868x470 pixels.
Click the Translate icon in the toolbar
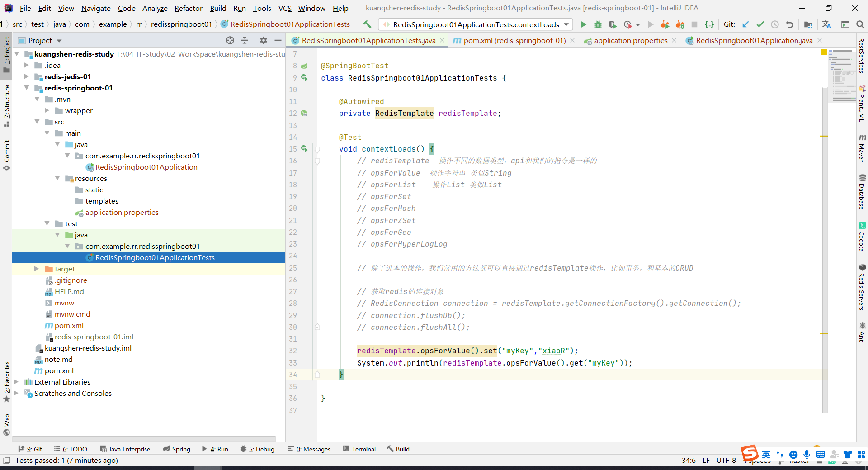[827, 24]
